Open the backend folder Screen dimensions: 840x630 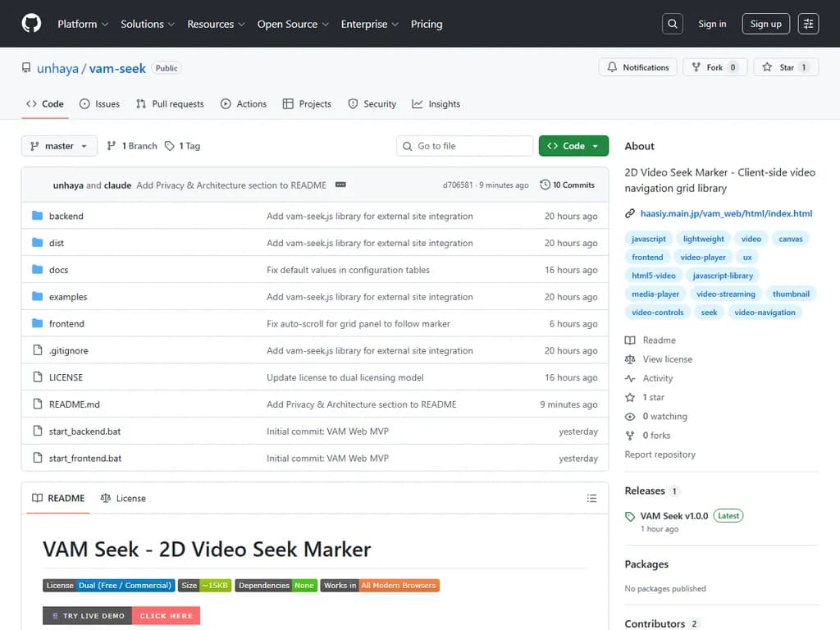pos(66,217)
